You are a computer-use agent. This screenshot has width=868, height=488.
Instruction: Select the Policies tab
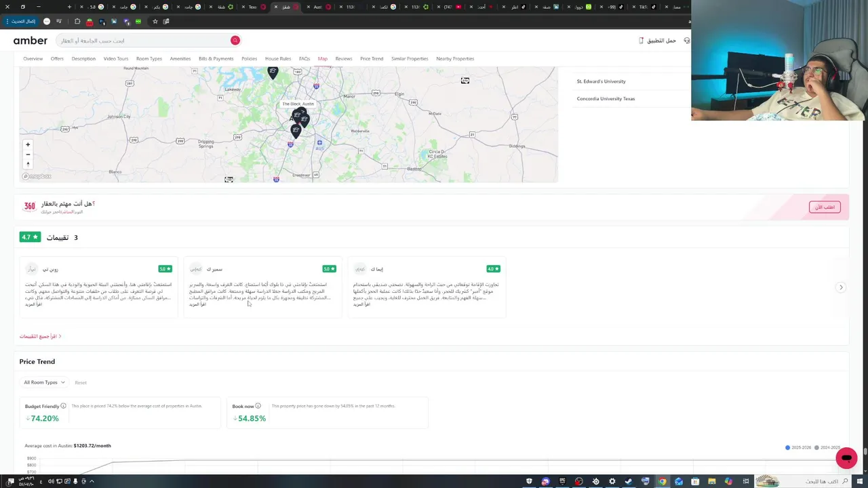[x=250, y=59]
